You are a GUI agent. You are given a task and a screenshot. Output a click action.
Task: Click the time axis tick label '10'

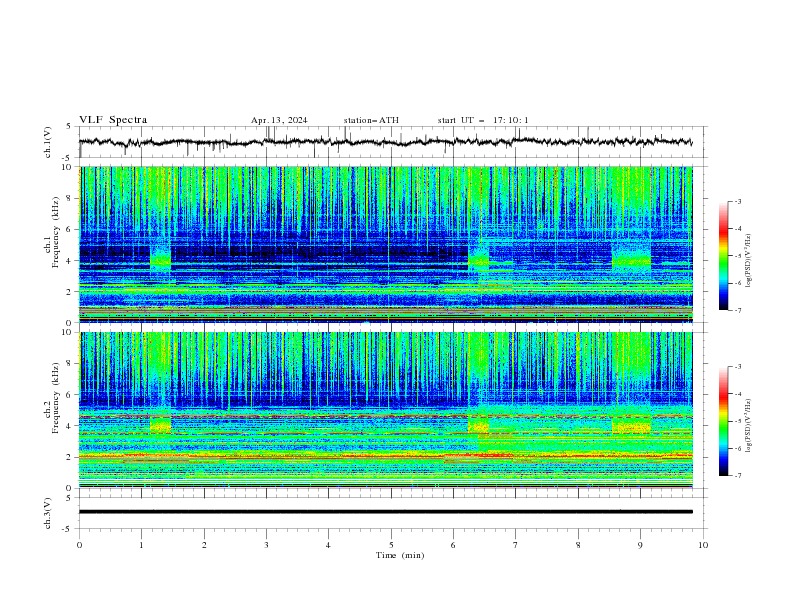pyautogui.click(x=703, y=545)
